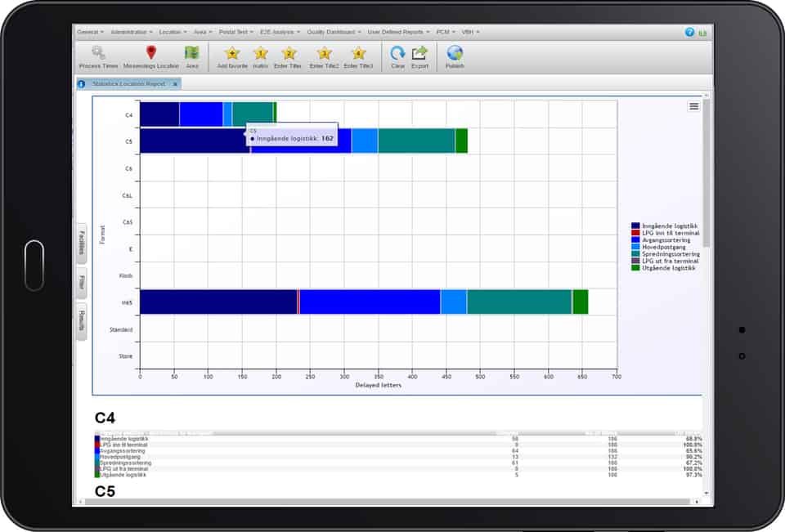Click the C4 table row 'Avgangssortering'
Screen dimensions: 785x532
coord(398,451)
